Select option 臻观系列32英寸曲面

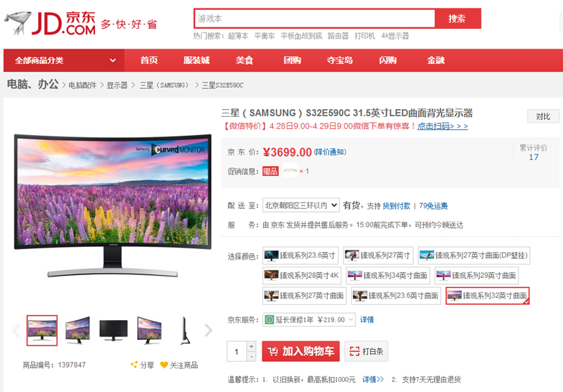(x=488, y=296)
